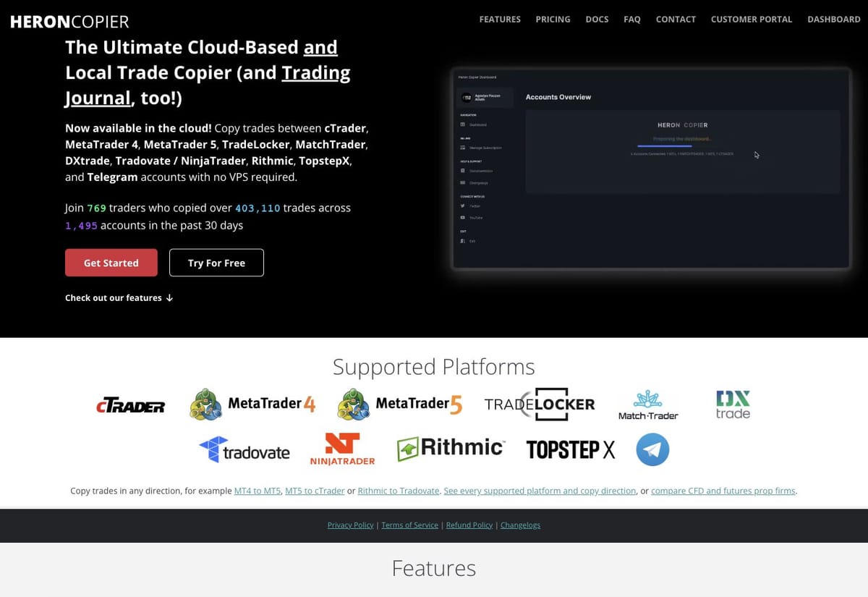Select the Tradovate logo
The height and width of the screenshot is (597, 868).
(244, 449)
